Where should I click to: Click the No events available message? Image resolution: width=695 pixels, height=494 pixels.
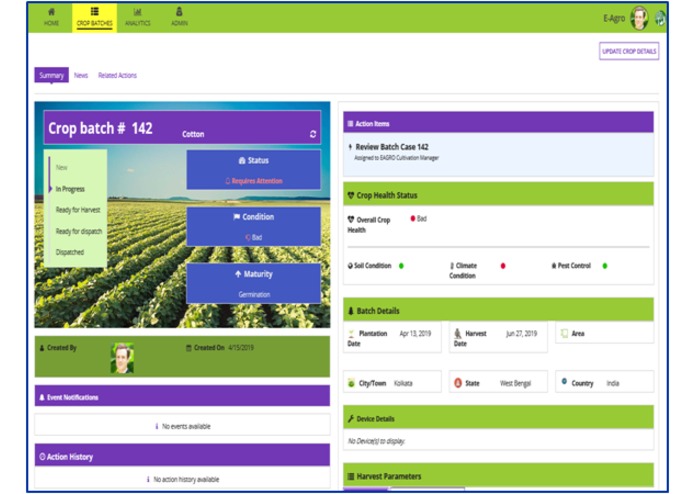(x=186, y=426)
